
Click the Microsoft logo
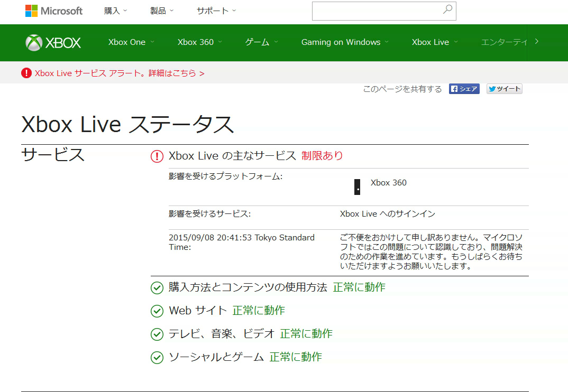[x=53, y=11]
